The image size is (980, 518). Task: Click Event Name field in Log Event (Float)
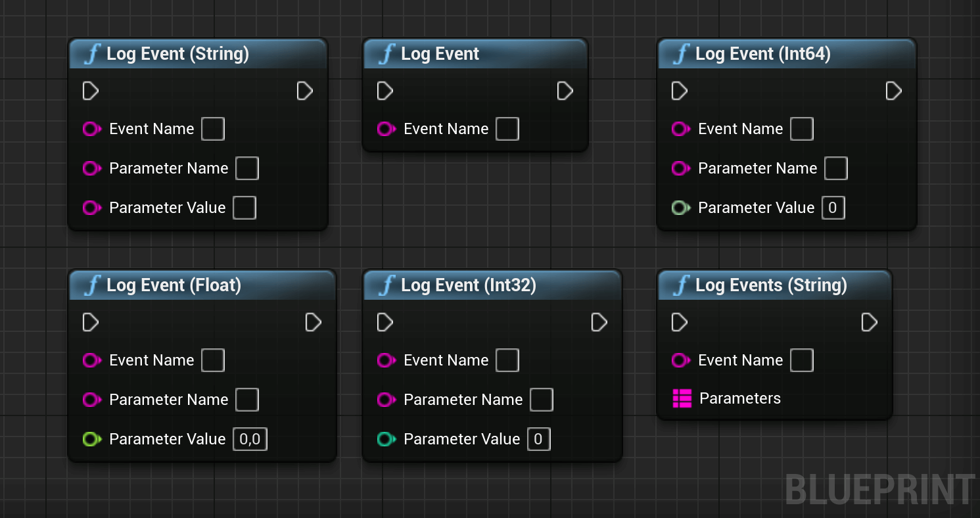[x=213, y=360]
